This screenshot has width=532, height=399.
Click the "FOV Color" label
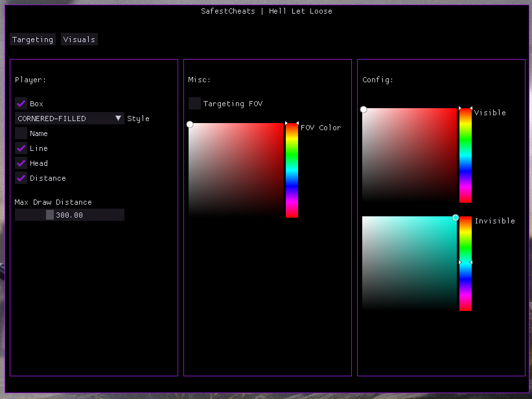click(321, 128)
